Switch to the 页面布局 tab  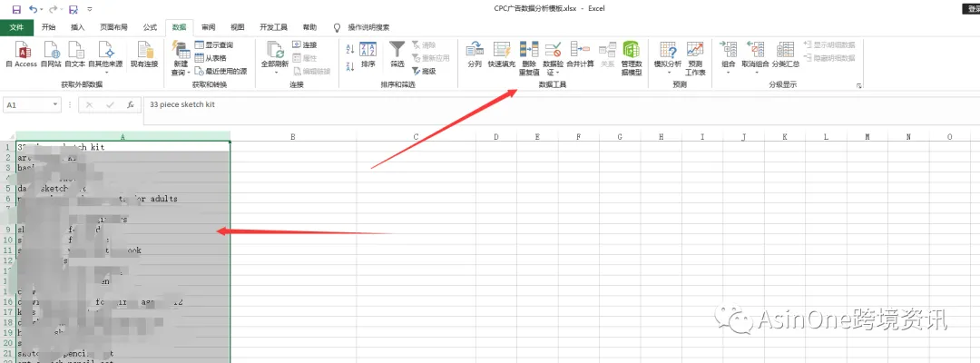[x=113, y=27]
